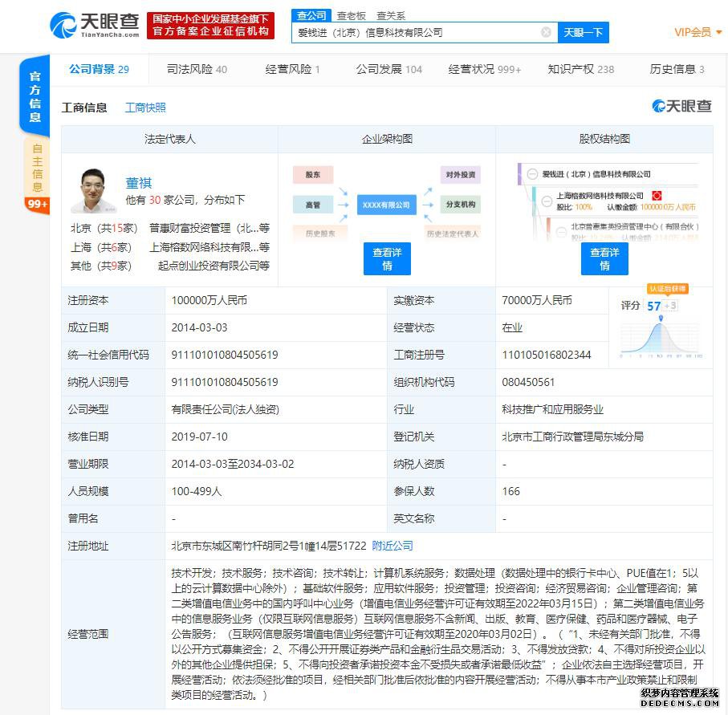Collapse the 北京普惠集英投资管理中心 equity node
This screenshot has width=728, height=715.
pos(562,231)
